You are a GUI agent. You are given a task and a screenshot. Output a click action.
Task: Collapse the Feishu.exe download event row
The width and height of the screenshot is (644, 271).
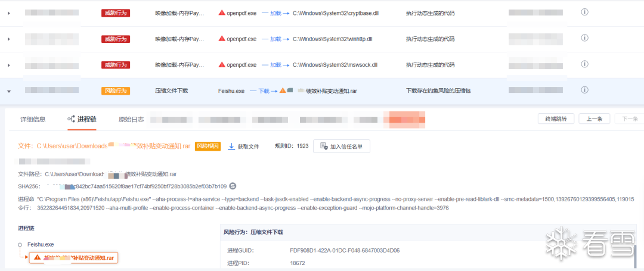pos(8,91)
